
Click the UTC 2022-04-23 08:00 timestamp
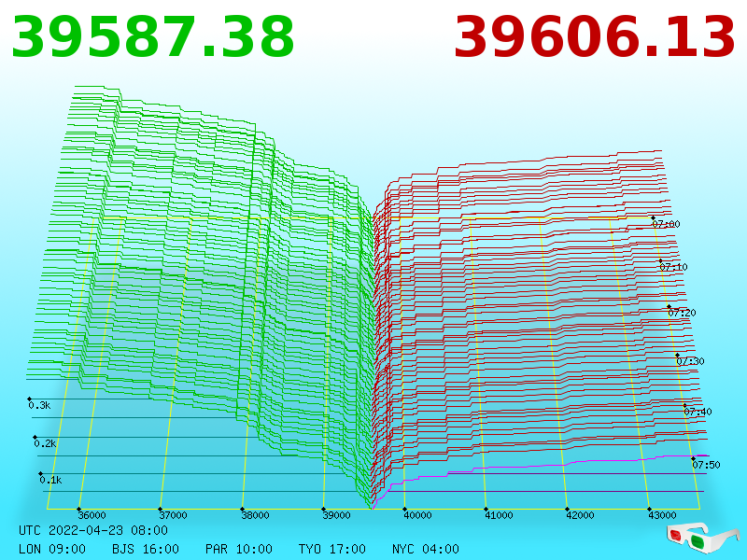tap(93, 530)
